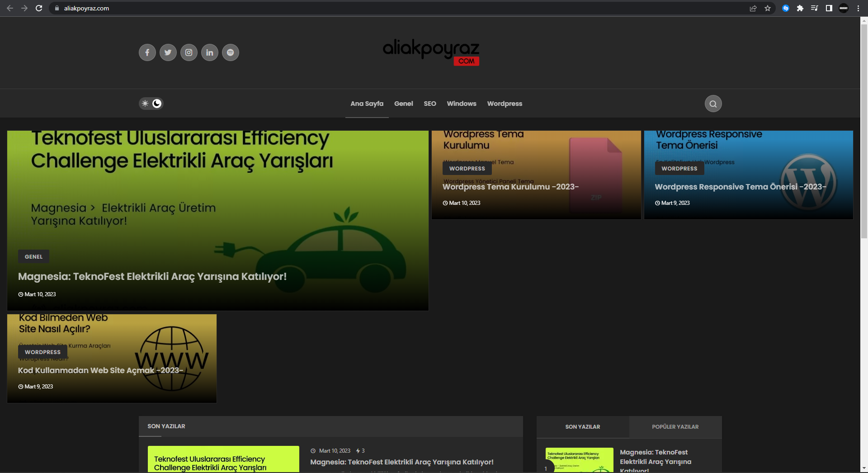The width and height of the screenshot is (868, 473).
Task: Switch to the sidebar SON YAZILAR tab
Action: click(x=583, y=427)
